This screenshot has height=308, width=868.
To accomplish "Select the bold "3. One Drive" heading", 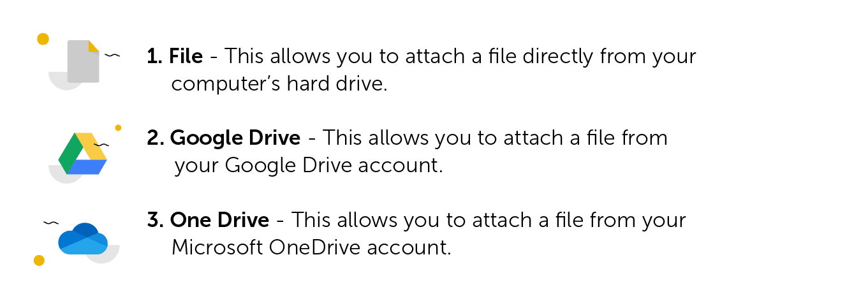I will coord(208,221).
